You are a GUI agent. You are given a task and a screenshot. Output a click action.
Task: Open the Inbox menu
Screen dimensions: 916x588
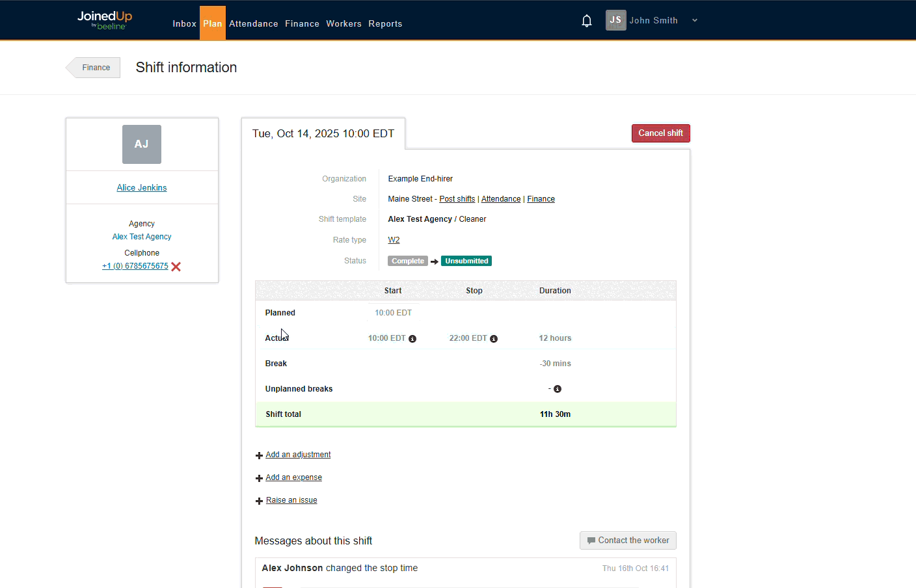coord(184,24)
